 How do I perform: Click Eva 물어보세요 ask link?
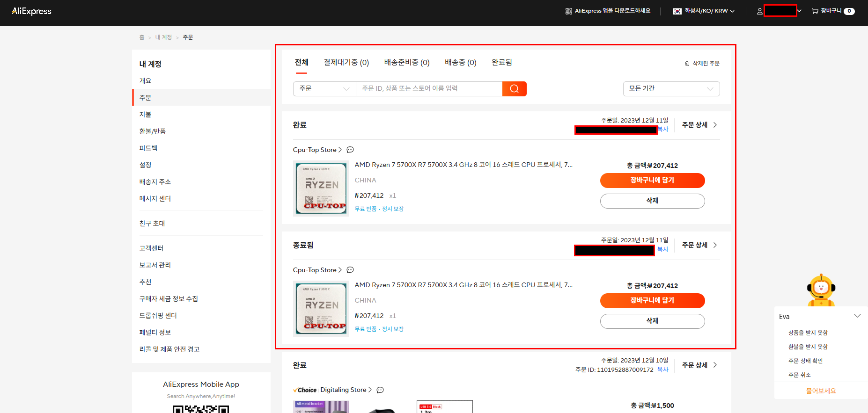click(x=821, y=391)
